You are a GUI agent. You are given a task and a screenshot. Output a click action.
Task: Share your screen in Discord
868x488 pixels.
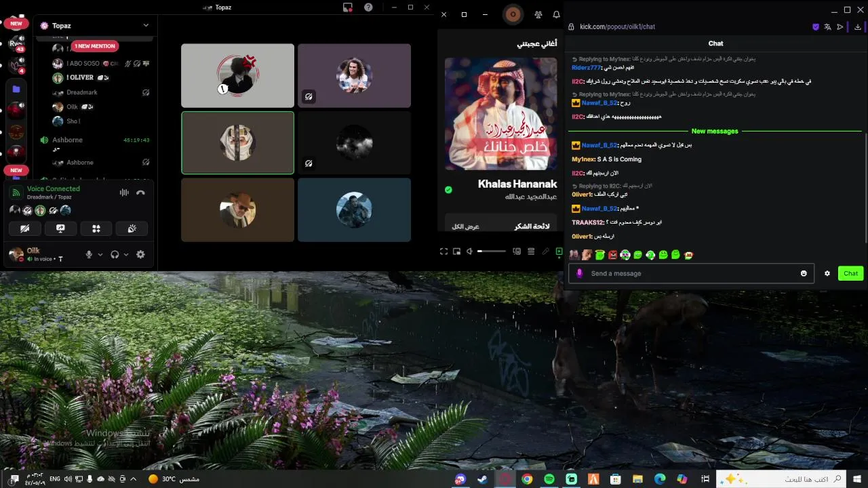tap(60, 228)
